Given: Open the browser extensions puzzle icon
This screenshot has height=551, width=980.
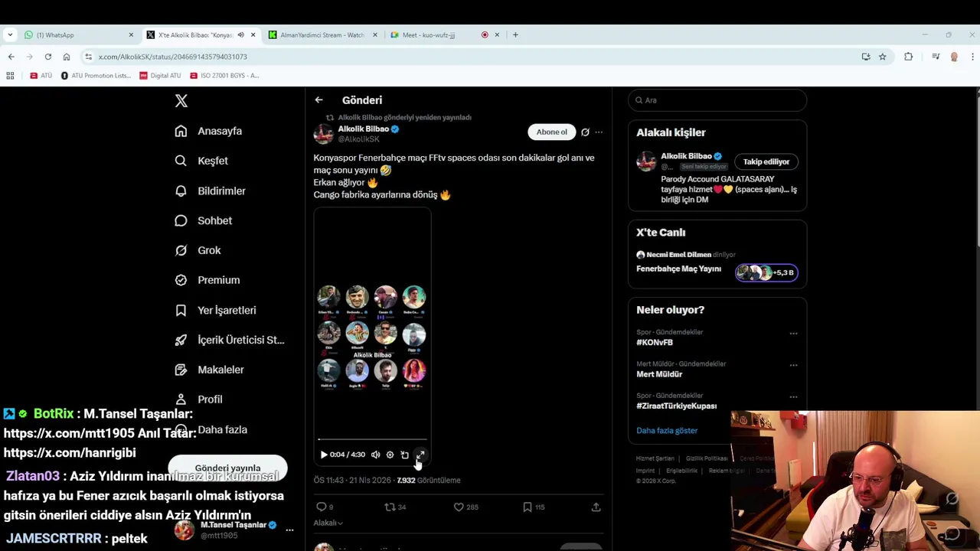Looking at the screenshot, I should click(908, 57).
